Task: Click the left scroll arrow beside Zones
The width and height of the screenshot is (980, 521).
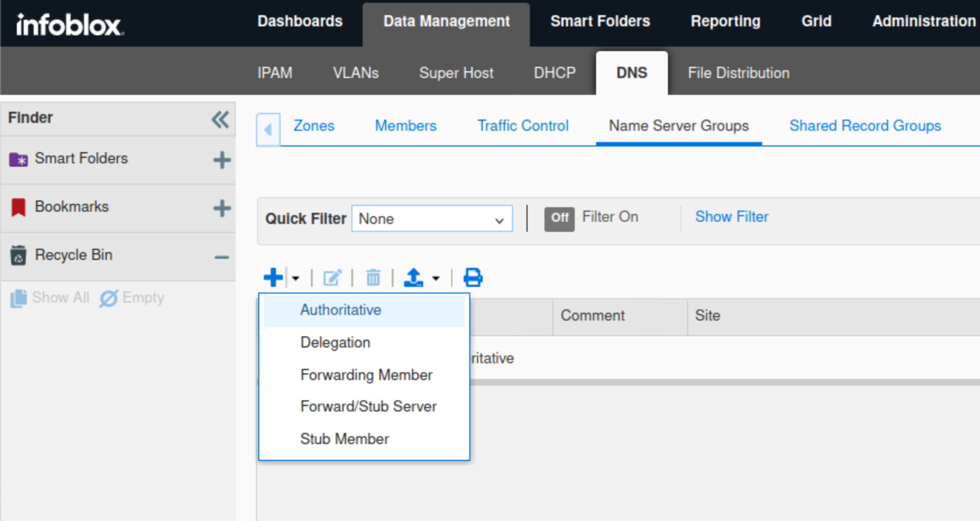Action: 268,130
